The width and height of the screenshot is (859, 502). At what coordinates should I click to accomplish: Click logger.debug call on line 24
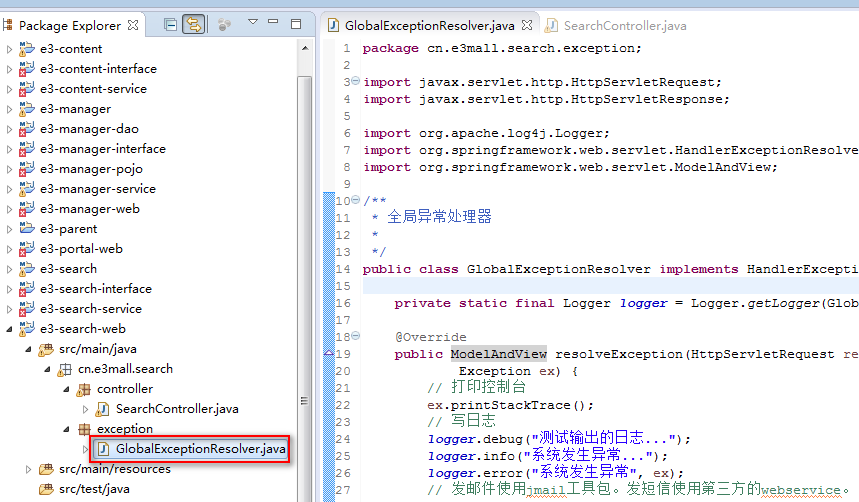click(559, 438)
